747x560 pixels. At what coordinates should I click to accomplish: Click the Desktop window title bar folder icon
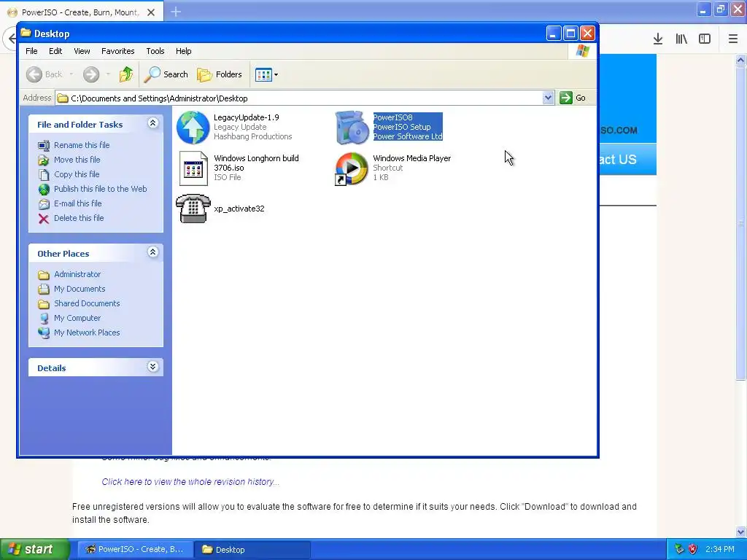tap(26, 33)
